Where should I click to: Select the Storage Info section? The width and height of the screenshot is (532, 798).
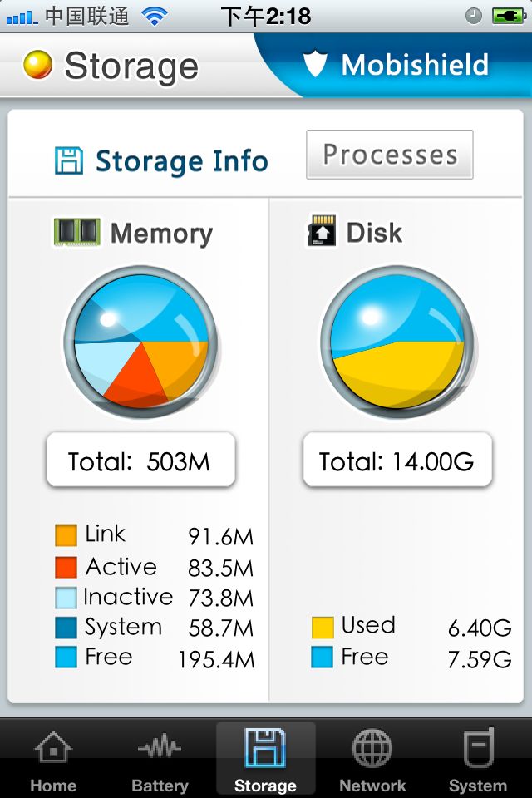161,160
